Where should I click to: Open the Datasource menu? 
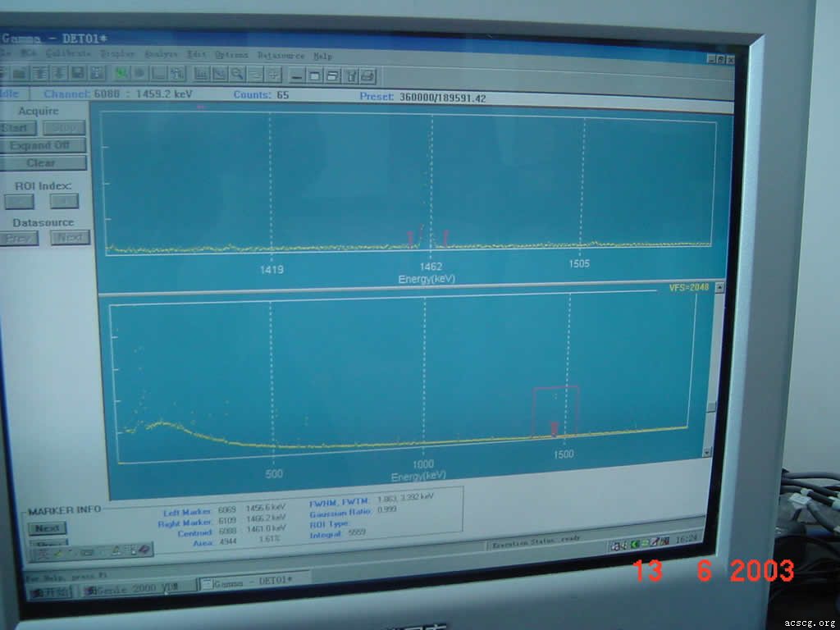coord(281,55)
